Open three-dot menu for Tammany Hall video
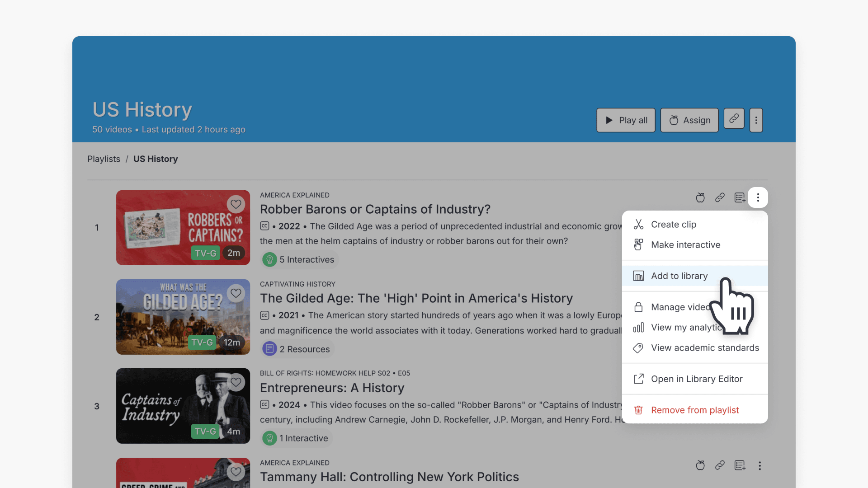 point(759,465)
